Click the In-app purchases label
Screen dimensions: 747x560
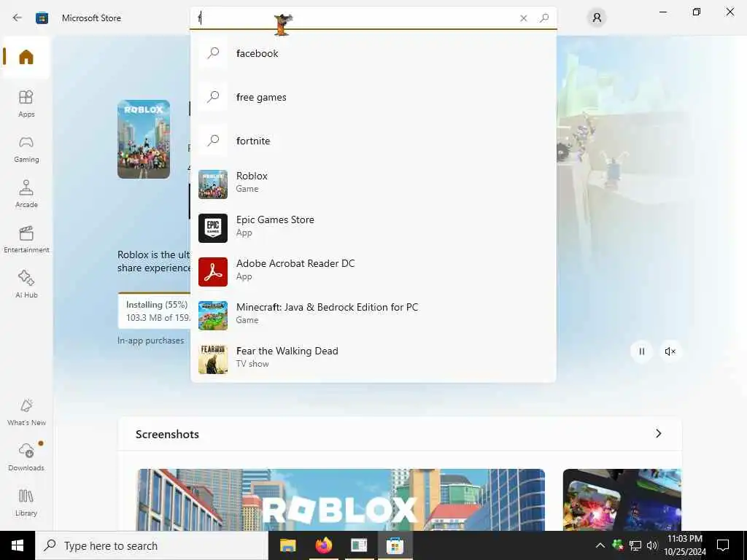pos(150,341)
